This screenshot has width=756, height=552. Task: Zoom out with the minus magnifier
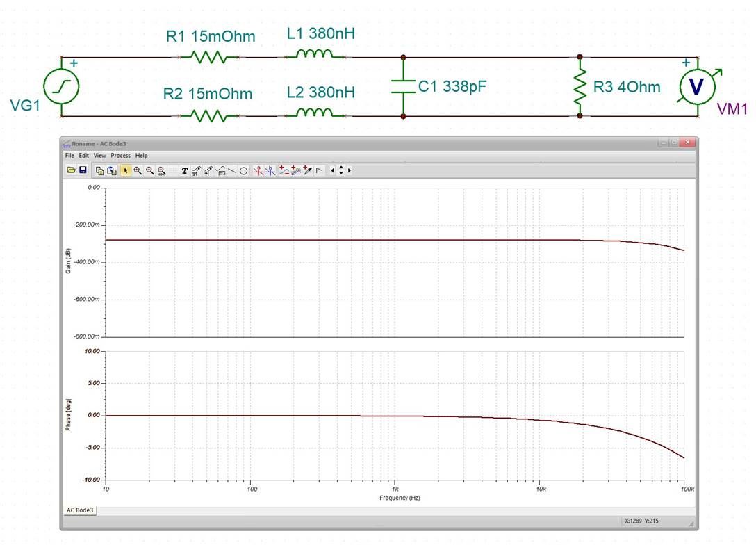[150, 170]
